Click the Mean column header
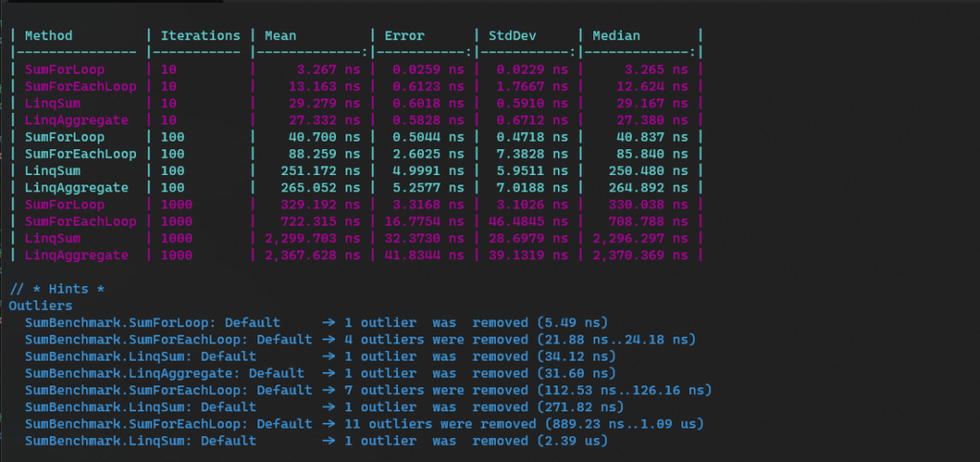980x462 pixels. 281,35
